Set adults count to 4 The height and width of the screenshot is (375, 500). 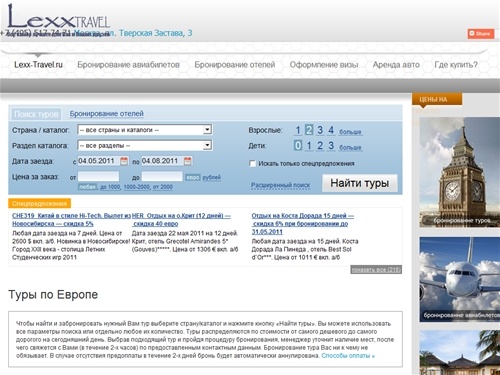coord(331,130)
